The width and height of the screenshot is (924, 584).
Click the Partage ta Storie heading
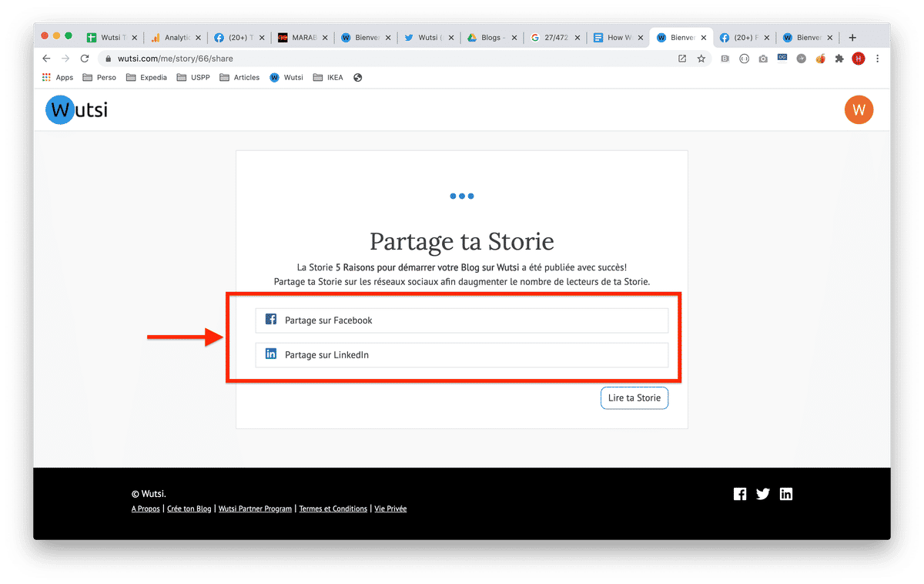(x=462, y=241)
